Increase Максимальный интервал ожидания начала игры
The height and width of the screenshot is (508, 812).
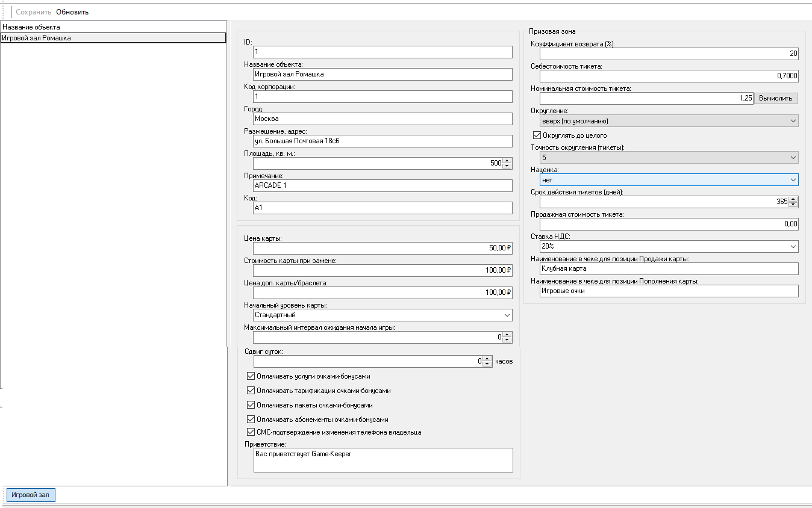click(507, 335)
